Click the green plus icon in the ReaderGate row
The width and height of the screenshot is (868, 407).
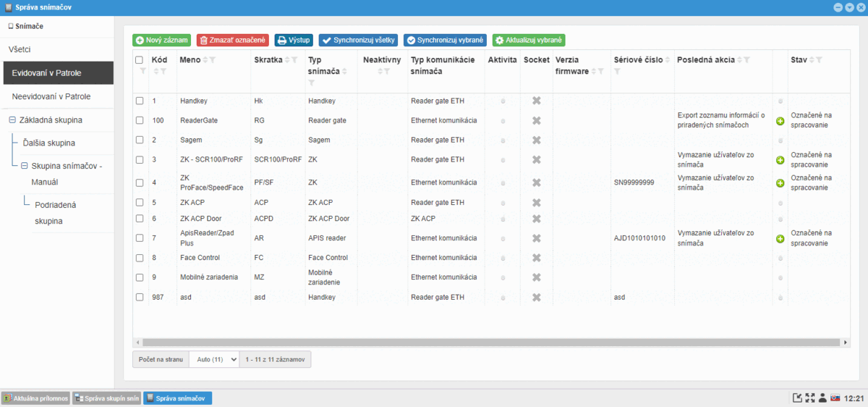pos(780,121)
